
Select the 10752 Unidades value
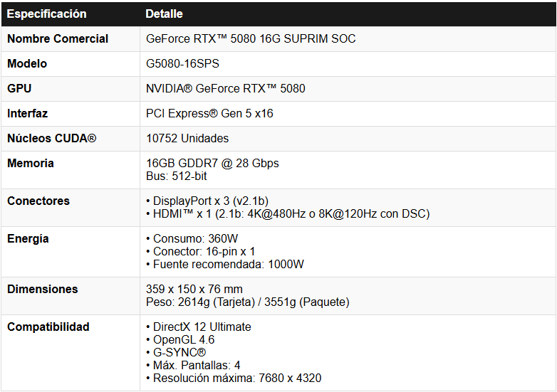click(187, 138)
